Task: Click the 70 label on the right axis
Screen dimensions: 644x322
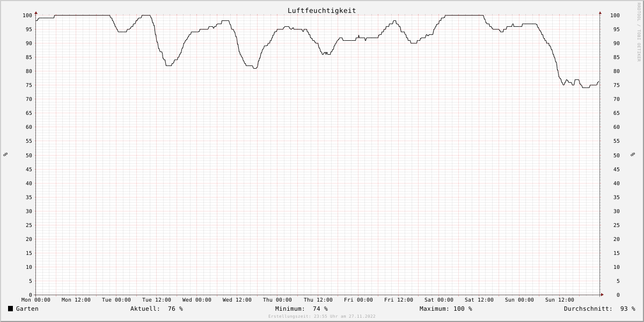Action: [x=617, y=99]
